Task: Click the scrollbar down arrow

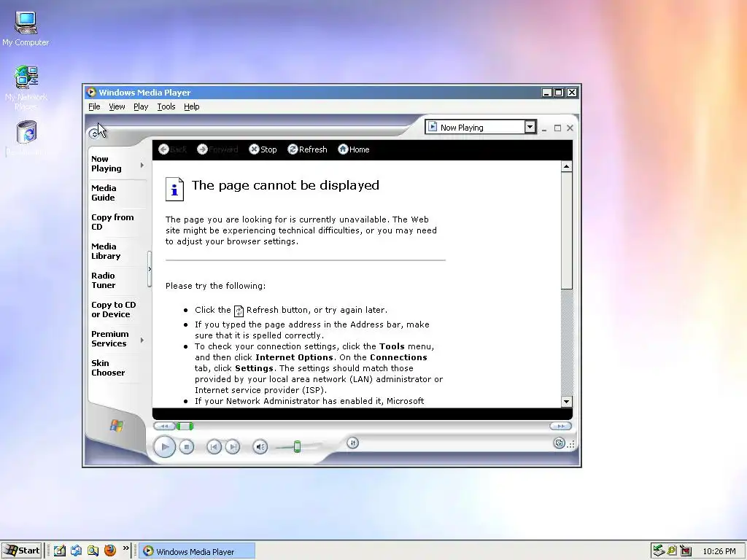Action: coord(566,402)
